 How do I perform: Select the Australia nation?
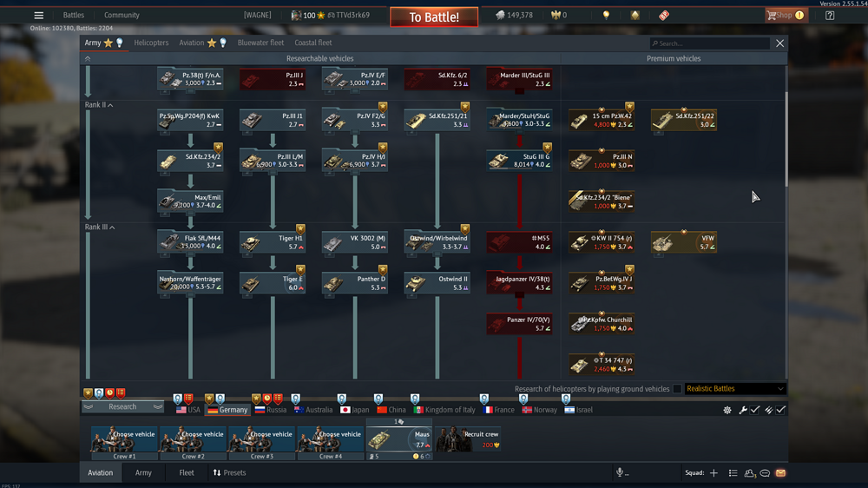(x=313, y=410)
